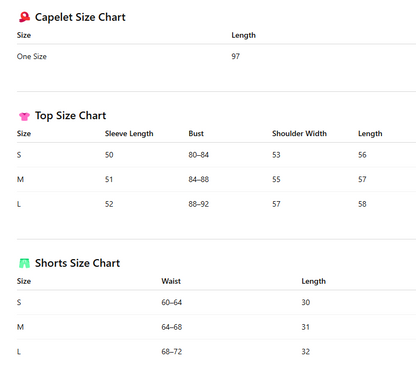Click bust value 80–84 in Top chart

click(x=199, y=155)
